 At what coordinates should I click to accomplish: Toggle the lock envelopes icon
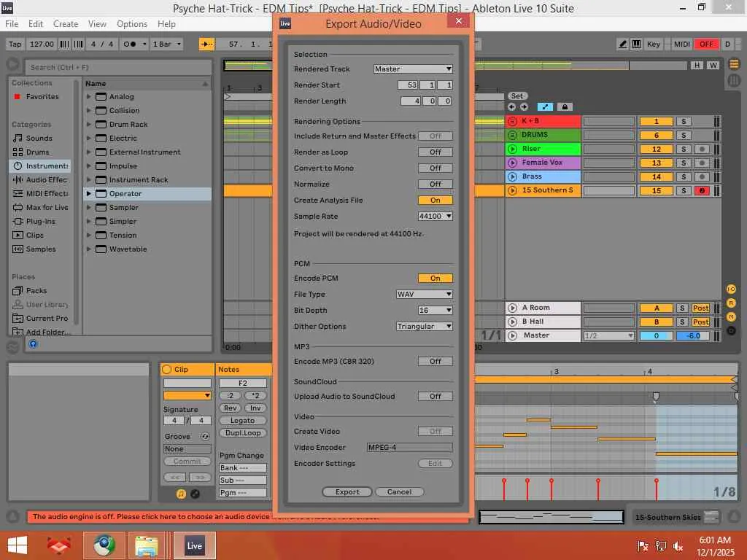pos(565,106)
